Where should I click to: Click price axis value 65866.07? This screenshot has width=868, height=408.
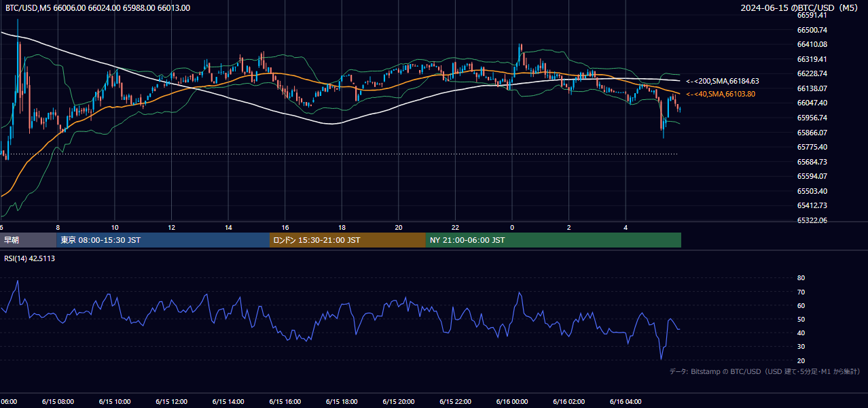tap(812, 133)
